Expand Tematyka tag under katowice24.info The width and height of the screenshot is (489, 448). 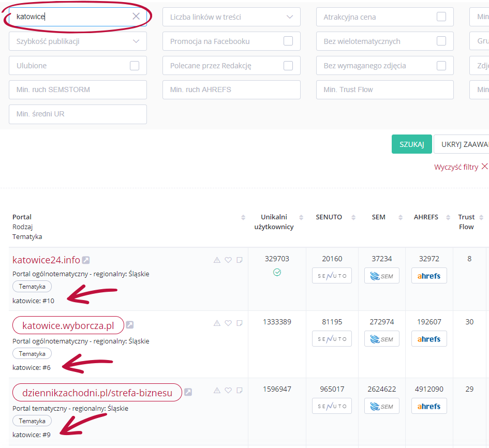click(x=32, y=287)
